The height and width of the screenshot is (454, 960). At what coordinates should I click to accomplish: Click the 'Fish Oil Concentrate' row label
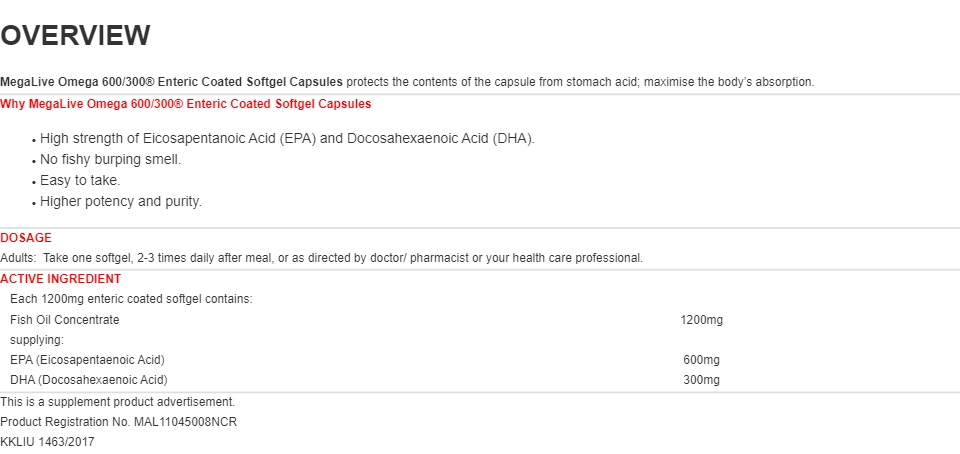(x=65, y=320)
